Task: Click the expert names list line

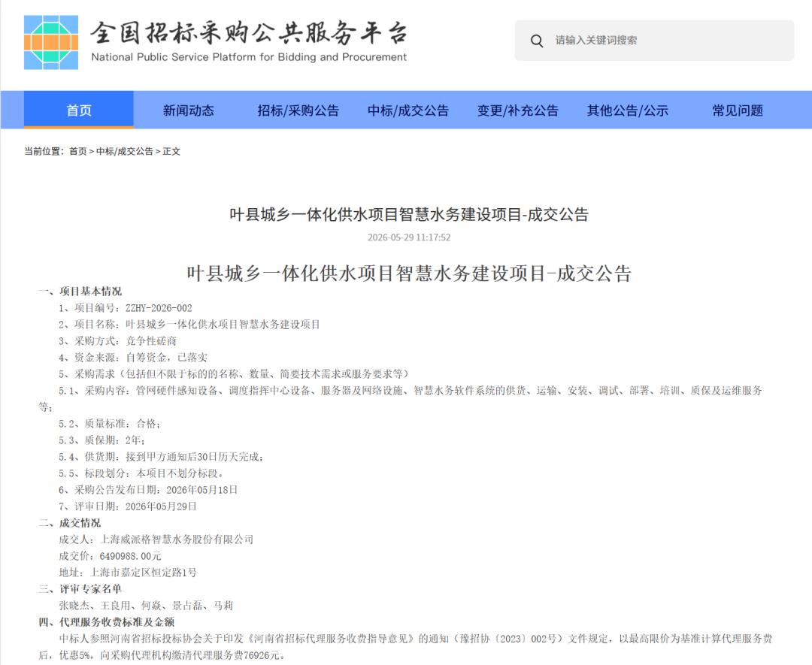Action: 146,606
